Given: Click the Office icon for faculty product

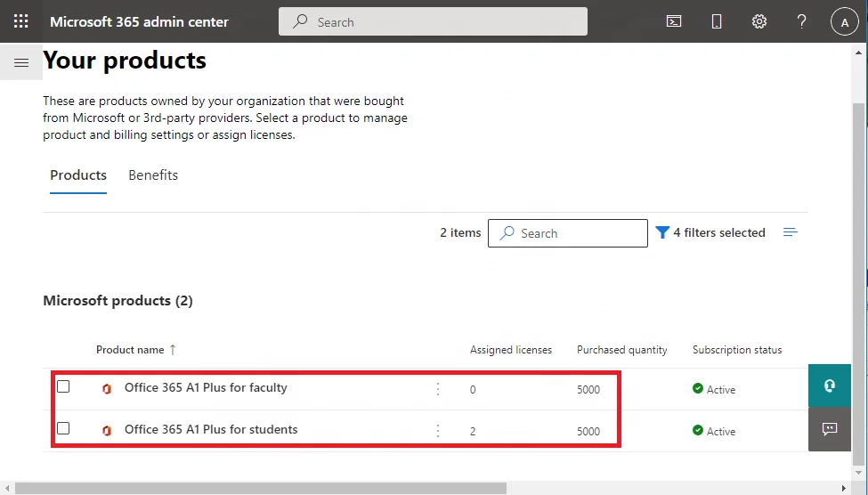Looking at the screenshot, I should click(x=107, y=389).
